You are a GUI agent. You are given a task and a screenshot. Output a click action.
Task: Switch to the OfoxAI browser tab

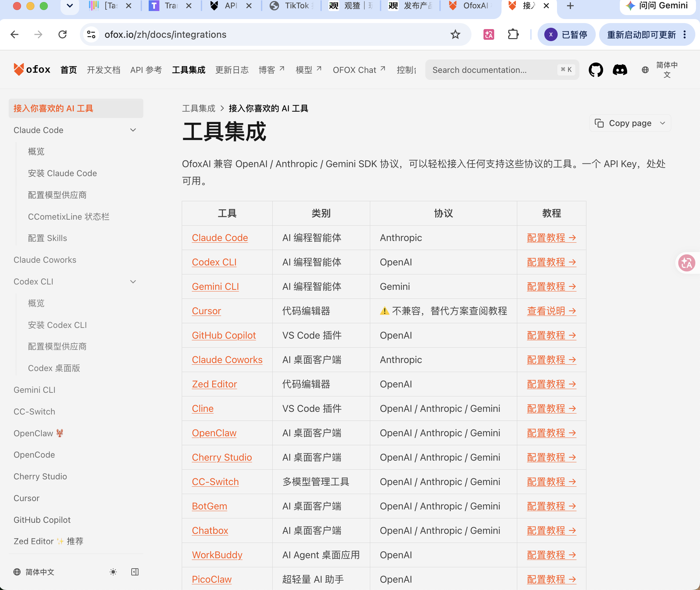click(470, 6)
